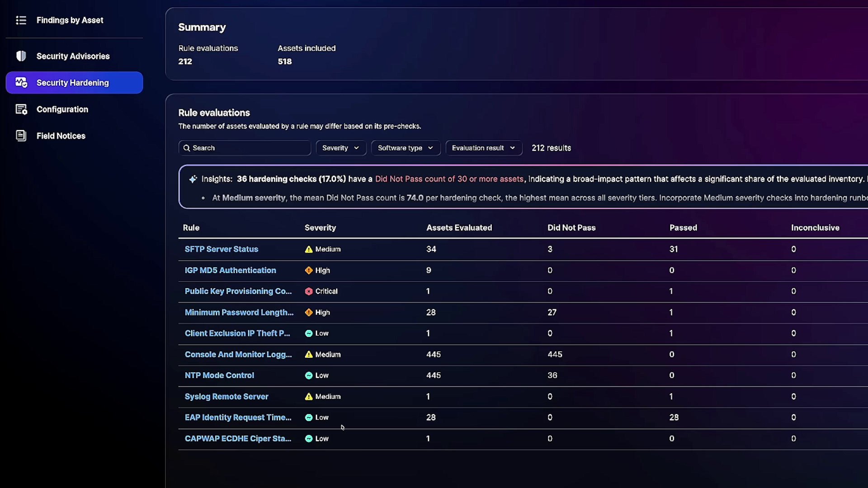Click Low severity icon for NTP Mode Control

tap(309, 375)
